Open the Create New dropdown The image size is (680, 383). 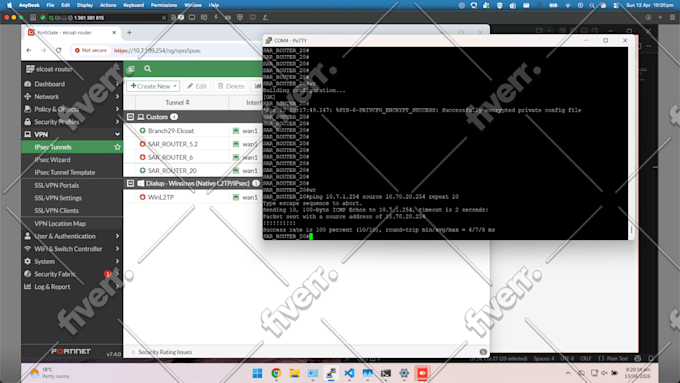(153, 86)
